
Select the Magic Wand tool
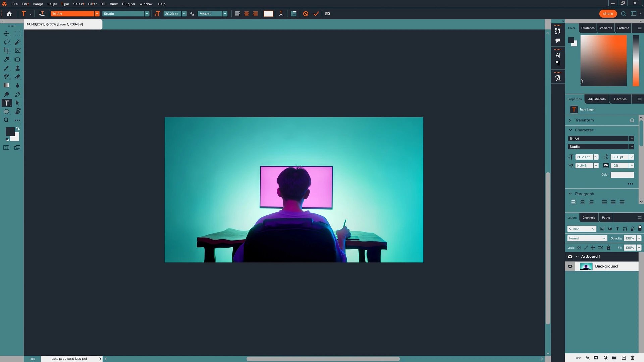18,42
